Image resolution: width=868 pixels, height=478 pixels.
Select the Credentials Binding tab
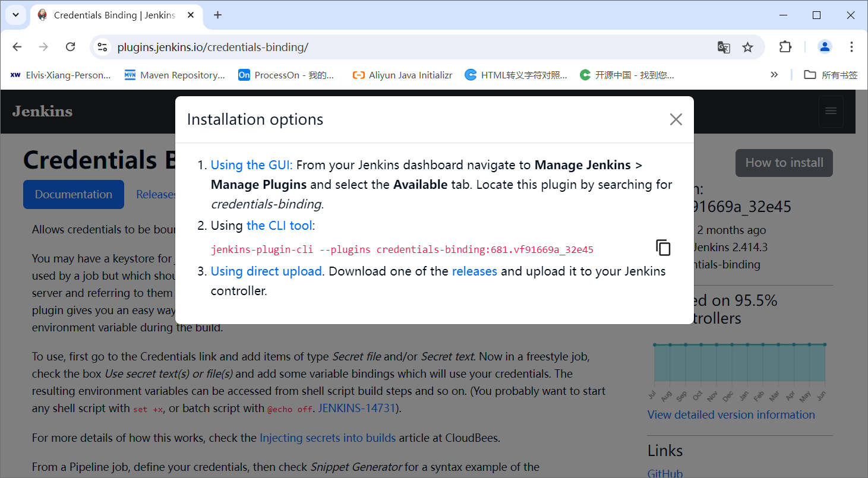point(116,15)
